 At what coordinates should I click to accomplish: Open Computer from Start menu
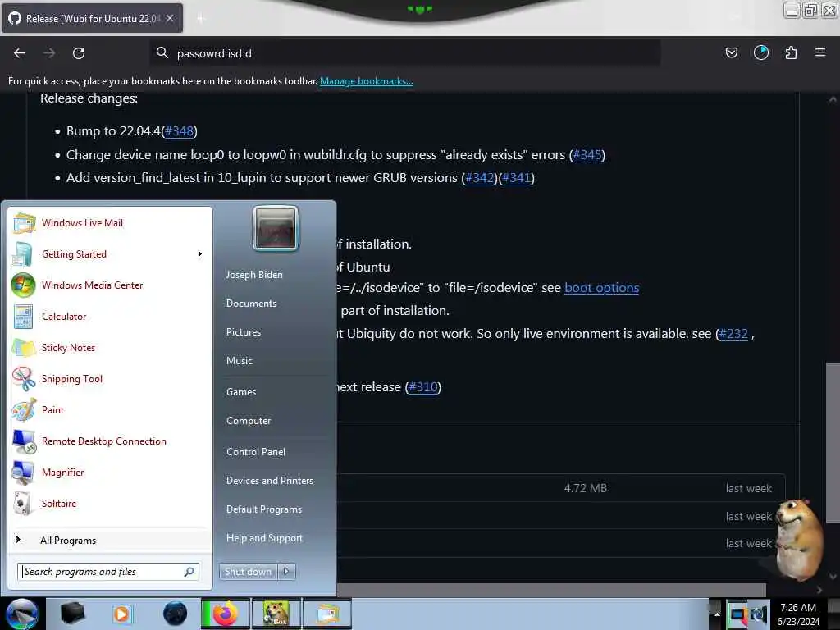pos(249,421)
